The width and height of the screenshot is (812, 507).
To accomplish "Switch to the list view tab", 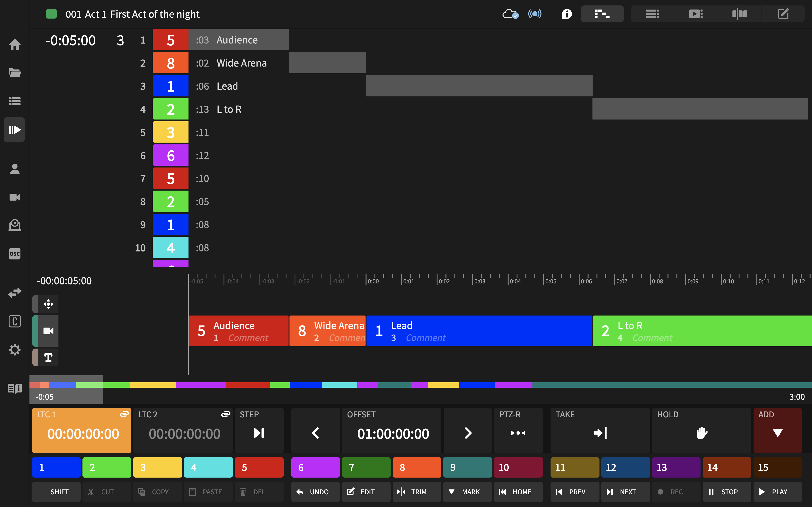I will [652, 14].
